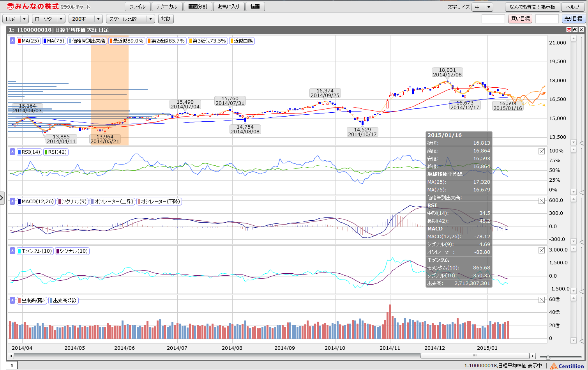Toggle the MA(75) moving average line
The height and width of the screenshot is (370, 588).
[54, 41]
